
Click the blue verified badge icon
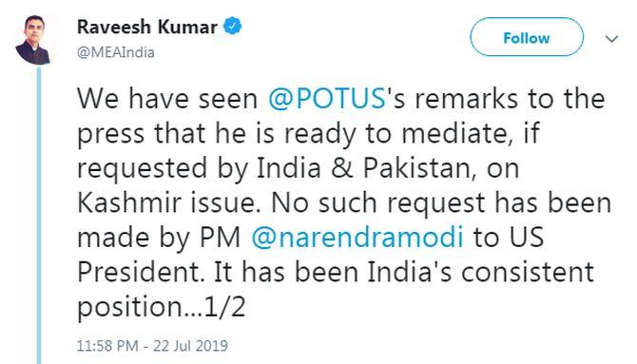pyautogui.click(x=232, y=27)
